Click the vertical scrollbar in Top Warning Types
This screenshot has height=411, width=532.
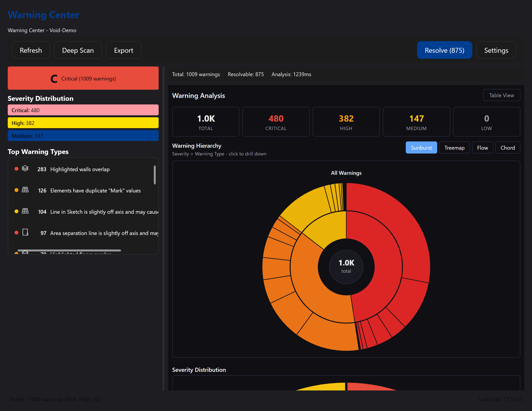coord(155,175)
